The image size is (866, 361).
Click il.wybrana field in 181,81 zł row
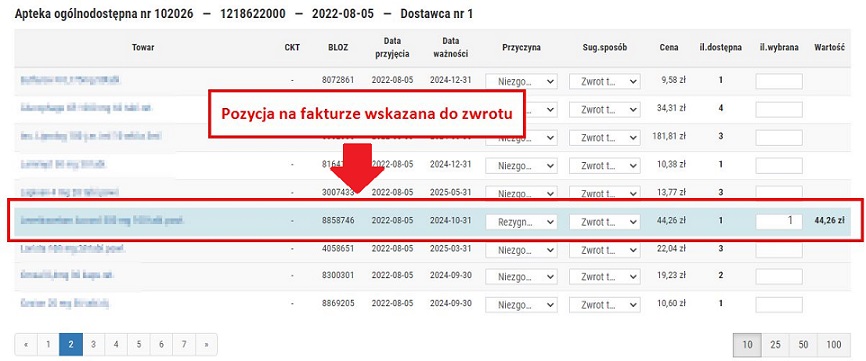[x=779, y=136]
